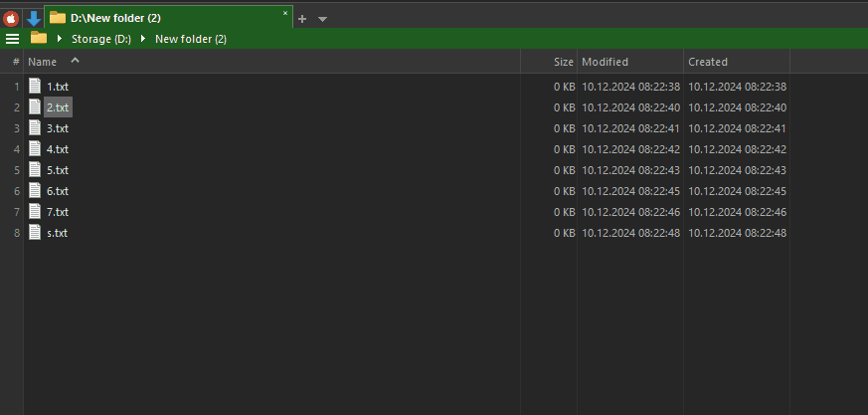The image size is (868, 415).
Task: Navigate to Storage (D:) in breadcrumb
Action: (x=100, y=39)
